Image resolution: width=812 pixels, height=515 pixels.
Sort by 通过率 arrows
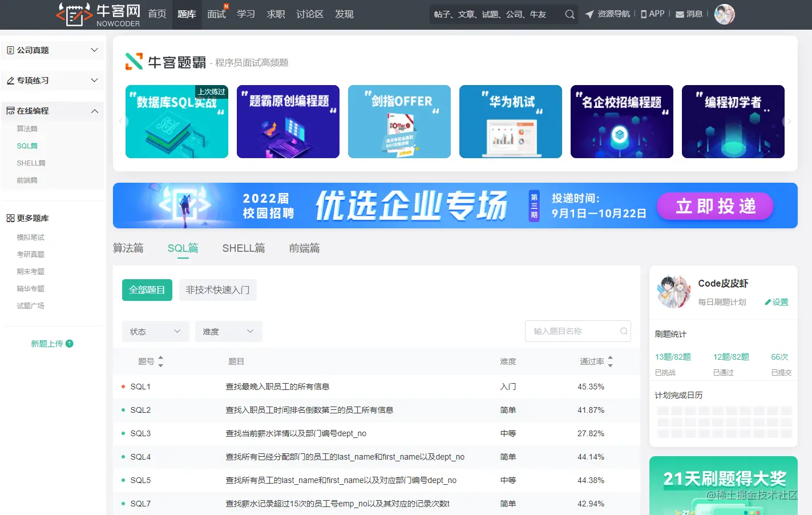click(611, 361)
